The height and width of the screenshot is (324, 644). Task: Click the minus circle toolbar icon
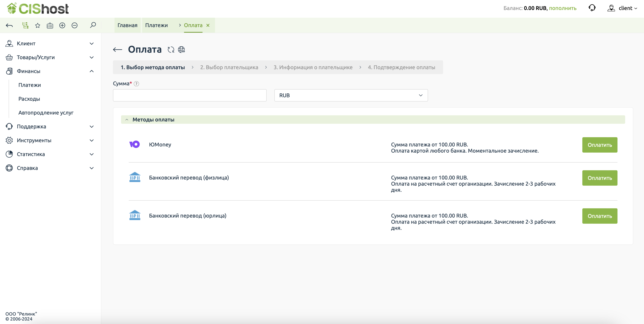pyautogui.click(x=75, y=25)
